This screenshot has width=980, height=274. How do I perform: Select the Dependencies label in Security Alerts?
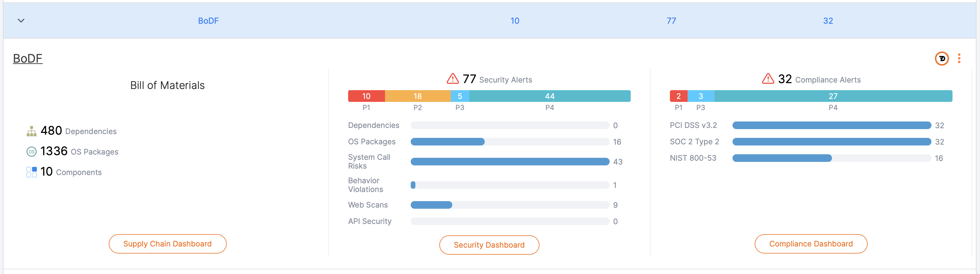point(374,125)
